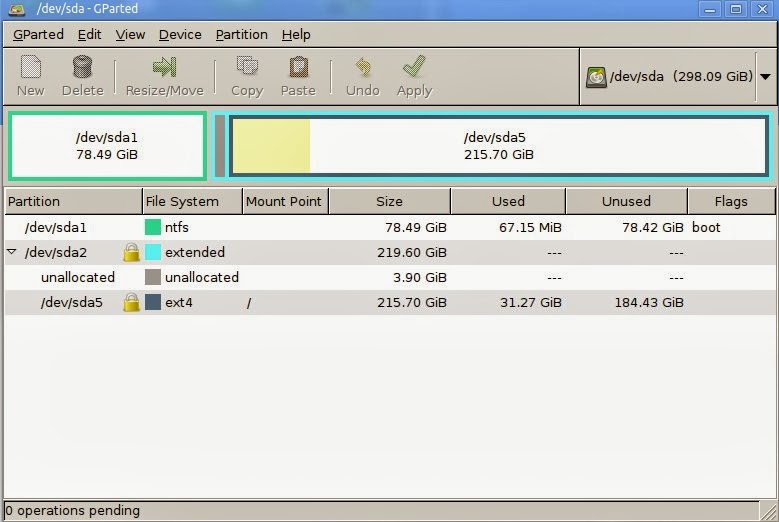Viewport: 779px width, 522px height.
Task: Click the gray unallocated color swatch
Action: [x=153, y=277]
